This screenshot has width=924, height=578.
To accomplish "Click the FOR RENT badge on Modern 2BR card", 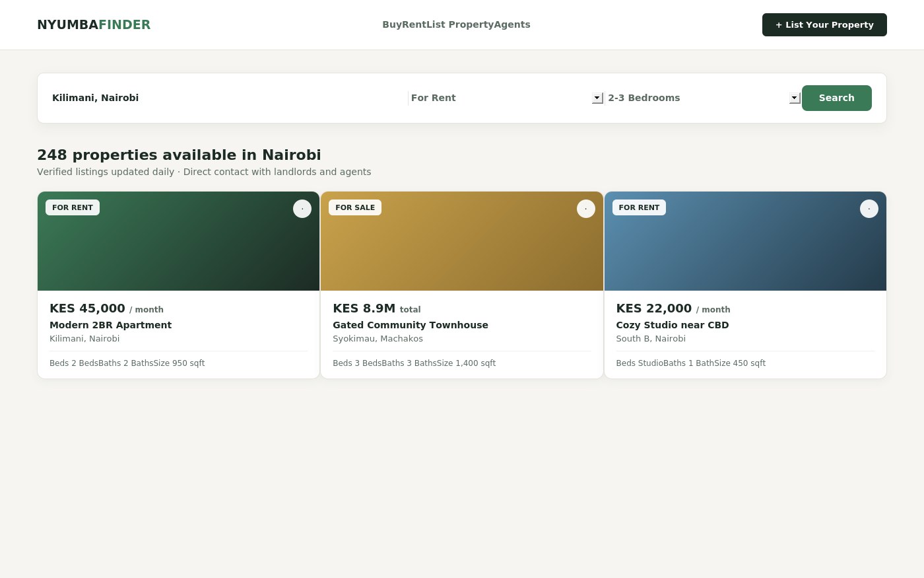I will coord(73,207).
